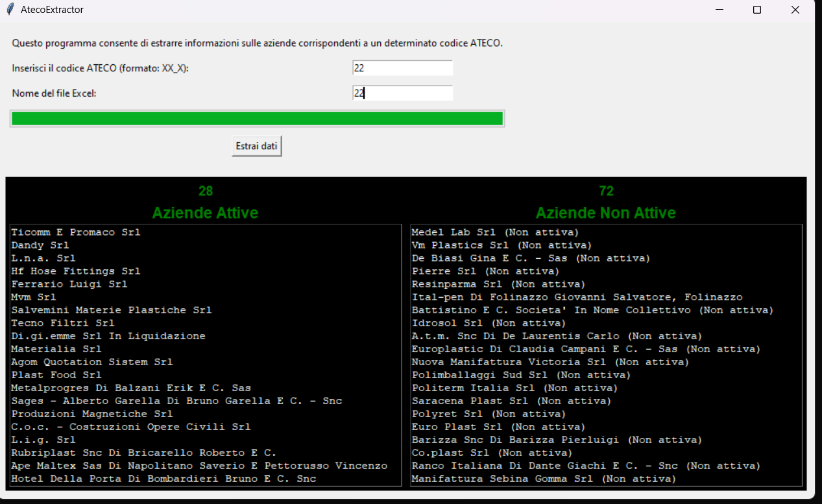Select A.t.m. Snc Di De Laurentis row
Image resolution: width=822 pixels, height=504 pixels.
coord(606,336)
